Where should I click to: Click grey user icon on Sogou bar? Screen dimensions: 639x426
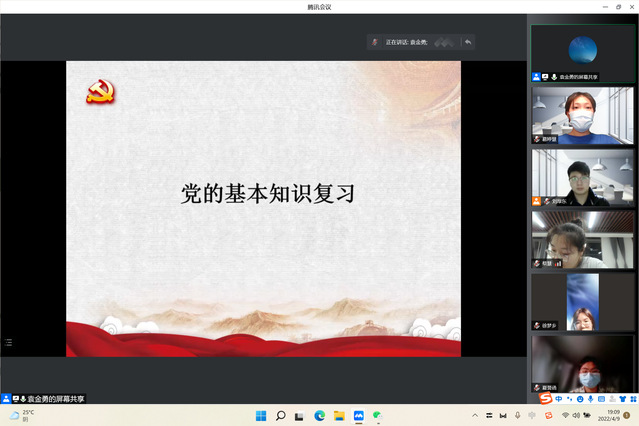pos(612,399)
